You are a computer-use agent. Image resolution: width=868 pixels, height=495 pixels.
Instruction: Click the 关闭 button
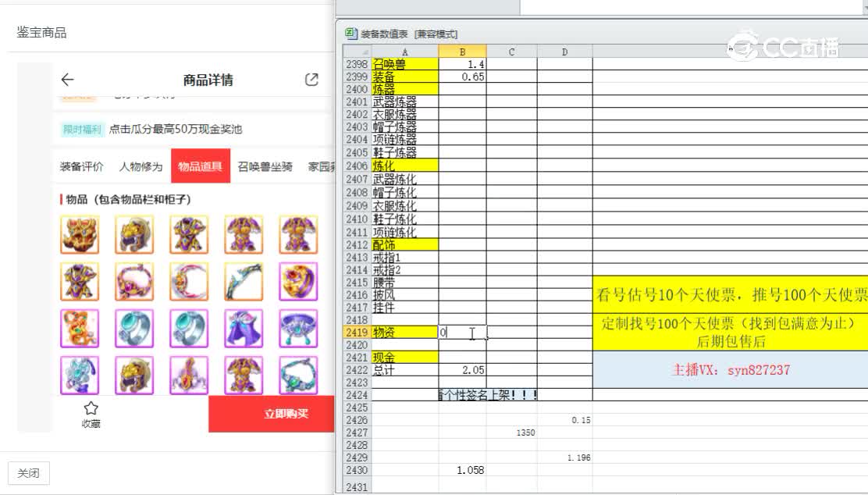tap(28, 473)
